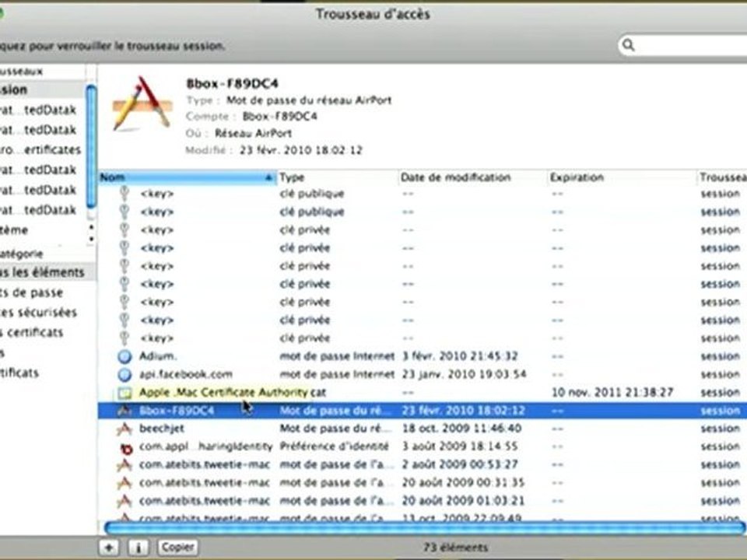Click the magnifying glass search icon

click(629, 45)
